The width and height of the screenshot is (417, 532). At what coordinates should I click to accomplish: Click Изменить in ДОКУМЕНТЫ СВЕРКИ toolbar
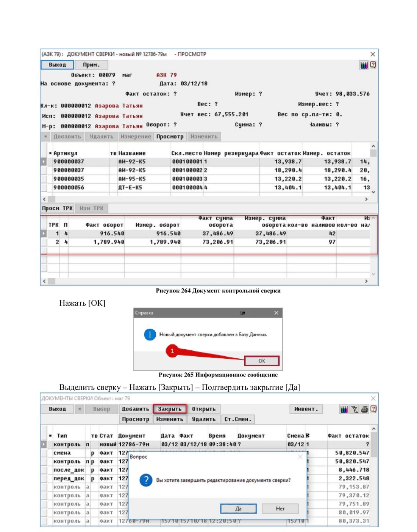(170, 419)
